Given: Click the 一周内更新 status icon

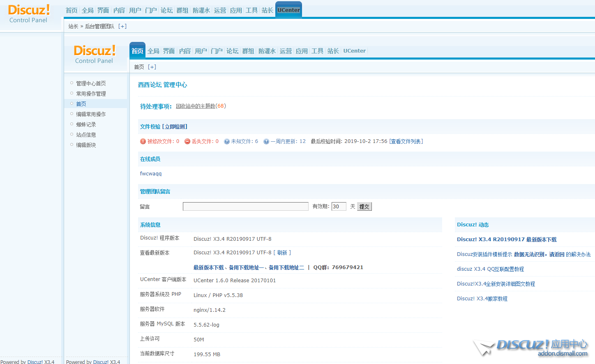Looking at the screenshot, I should [266, 141].
